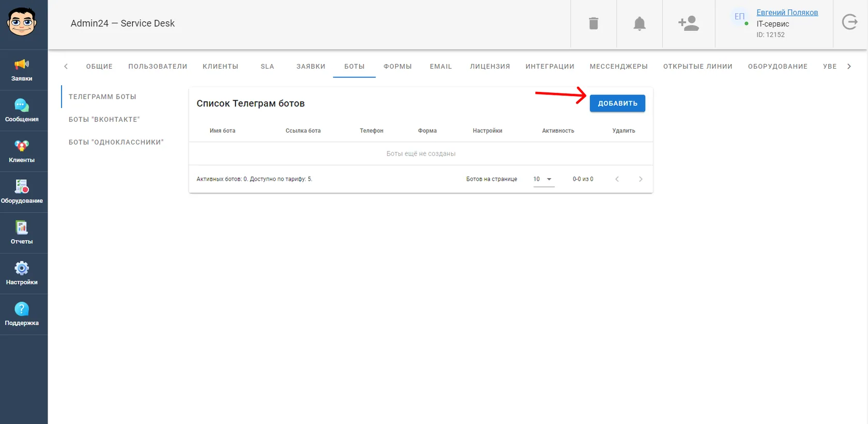This screenshot has height=424, width=868.
Task: Click the add user icon in header
Action: pyautogui.click(x=689, y=23)
